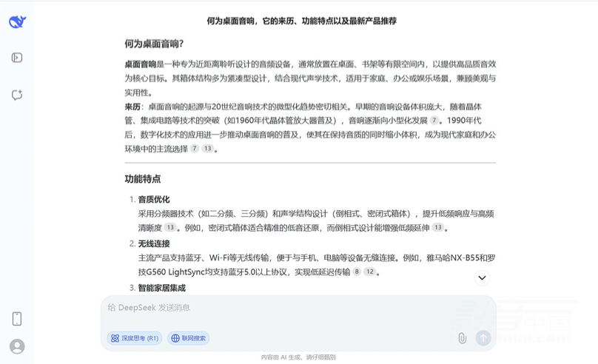Image resolution: width=598 pixels, height=364 pixels.
Task: Click the conversation title 何为桌面音响
Action: [302, 21]
